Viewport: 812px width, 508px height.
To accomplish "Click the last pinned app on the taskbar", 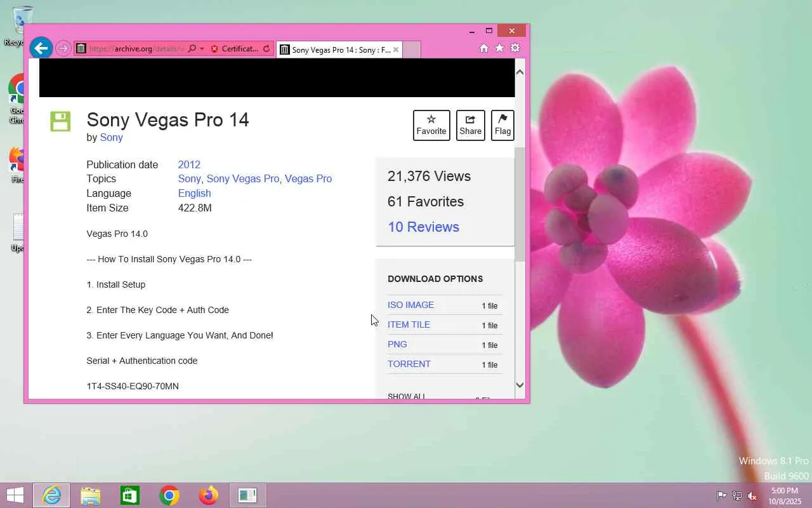I will (248, 495).
